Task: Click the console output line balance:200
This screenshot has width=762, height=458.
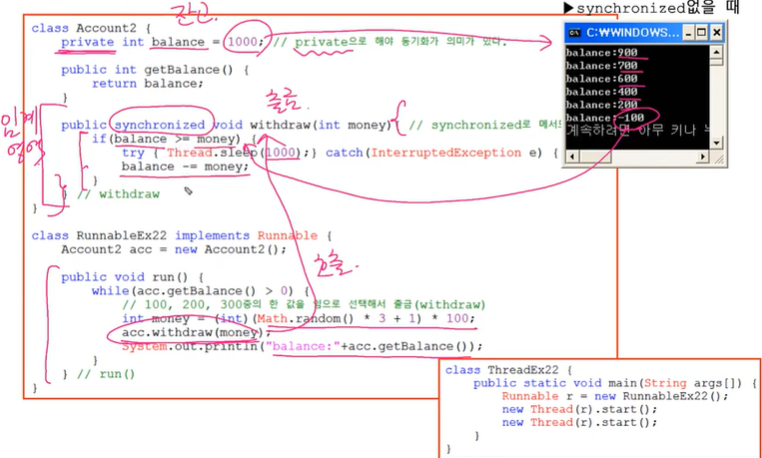Action: [x=602, y=105]
